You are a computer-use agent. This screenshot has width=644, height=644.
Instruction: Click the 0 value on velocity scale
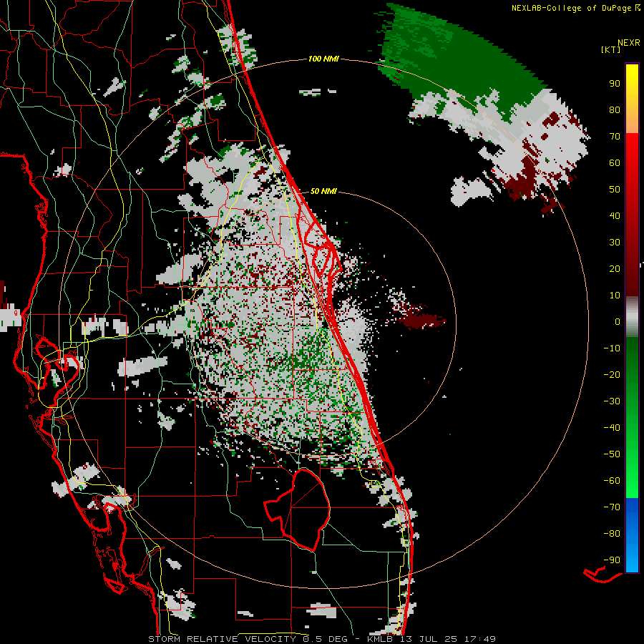(x=618, y=322)
